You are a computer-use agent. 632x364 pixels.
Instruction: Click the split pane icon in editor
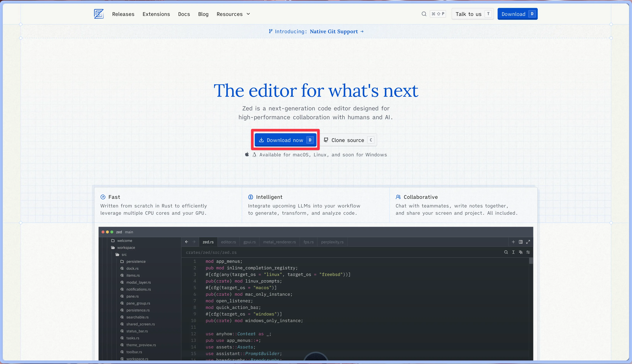(x=521, y=242)
